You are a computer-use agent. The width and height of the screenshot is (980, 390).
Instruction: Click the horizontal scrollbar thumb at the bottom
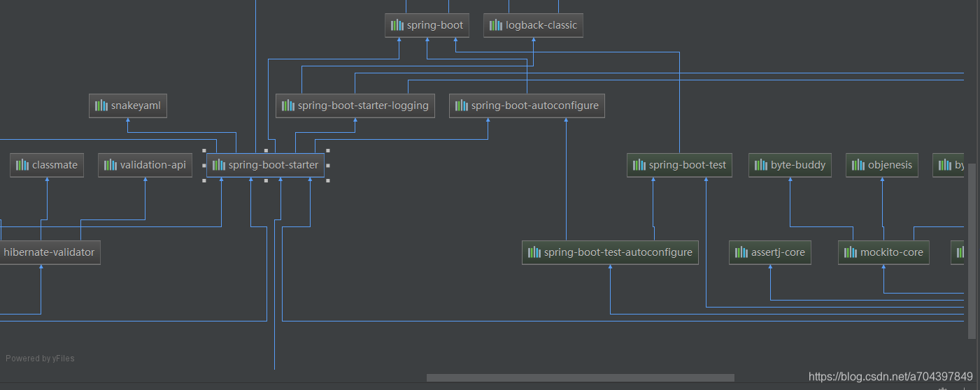(x=581, y=377)
